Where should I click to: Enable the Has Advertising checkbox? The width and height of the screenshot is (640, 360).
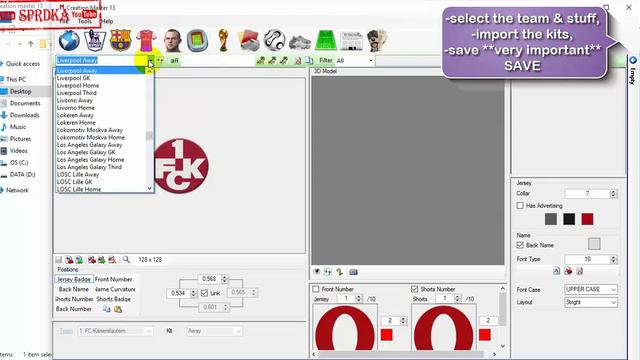coord(520,205)
